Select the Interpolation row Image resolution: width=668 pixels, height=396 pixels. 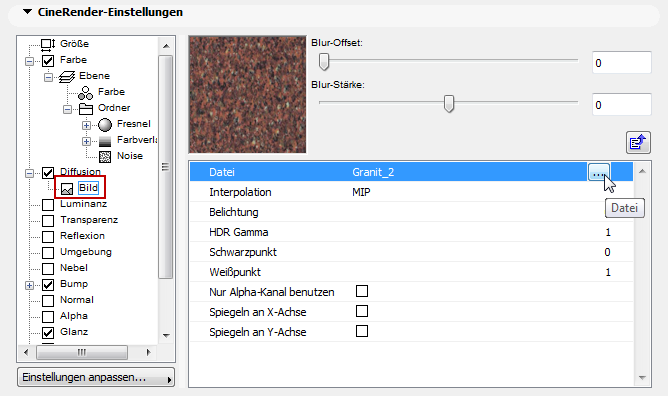(411, 192)
